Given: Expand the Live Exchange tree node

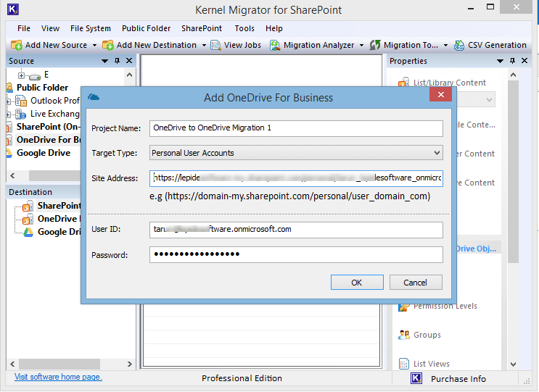Looking at the screenshot, I should click(8, 114).
